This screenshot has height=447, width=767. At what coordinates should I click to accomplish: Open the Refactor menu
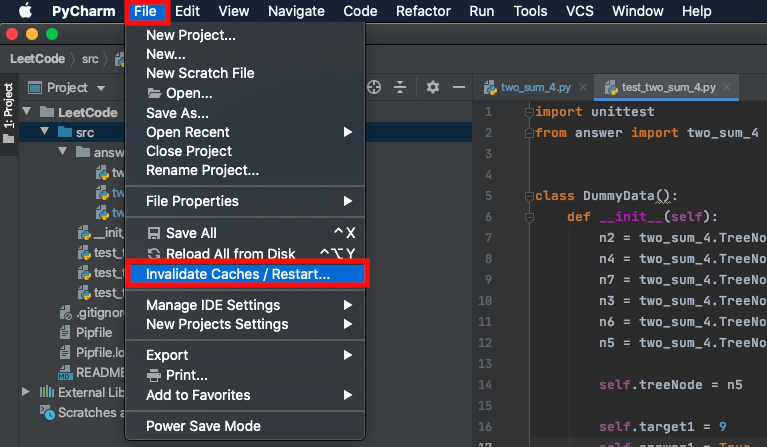point(423,11)
